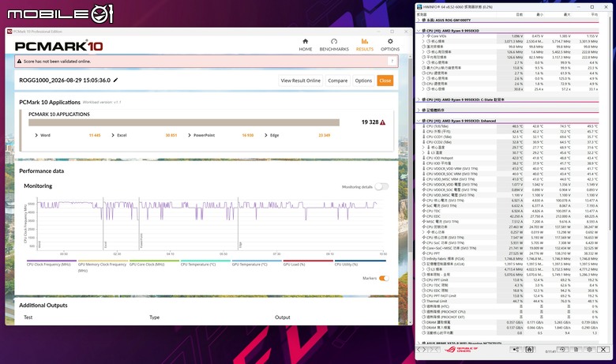
Task: Select the 'CPU TDC' sensor row
Action: coord(510,211)
